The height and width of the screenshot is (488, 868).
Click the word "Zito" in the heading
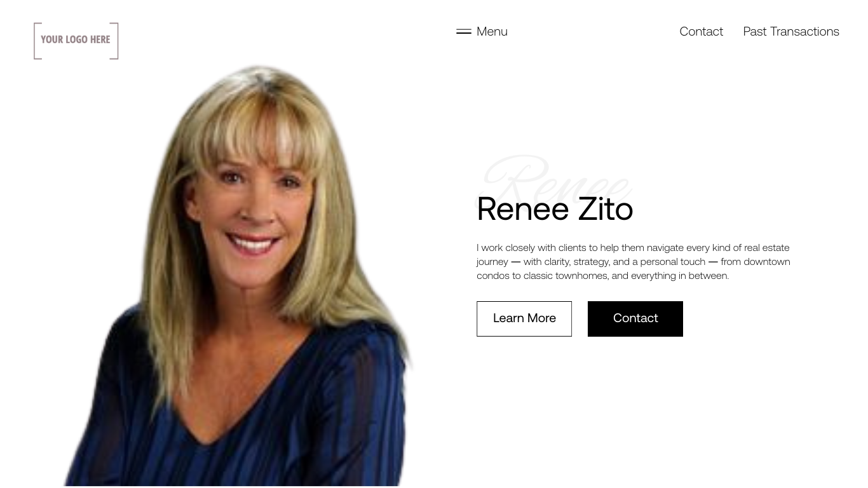pos(606,209)
